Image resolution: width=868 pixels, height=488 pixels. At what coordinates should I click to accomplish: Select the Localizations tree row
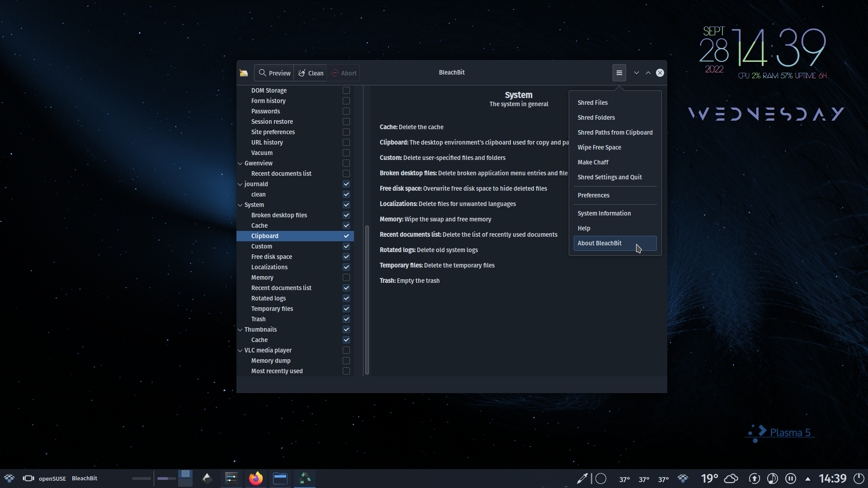click(295, 267)
